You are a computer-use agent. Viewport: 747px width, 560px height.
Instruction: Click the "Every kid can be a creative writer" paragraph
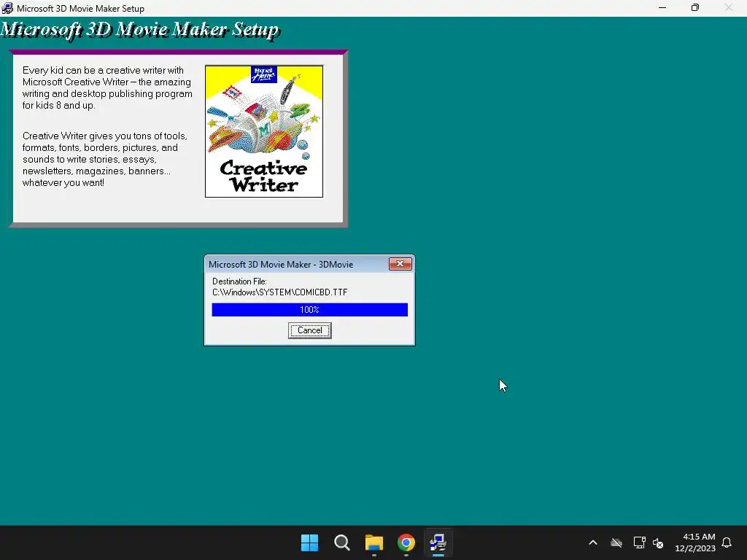(107, 87)
